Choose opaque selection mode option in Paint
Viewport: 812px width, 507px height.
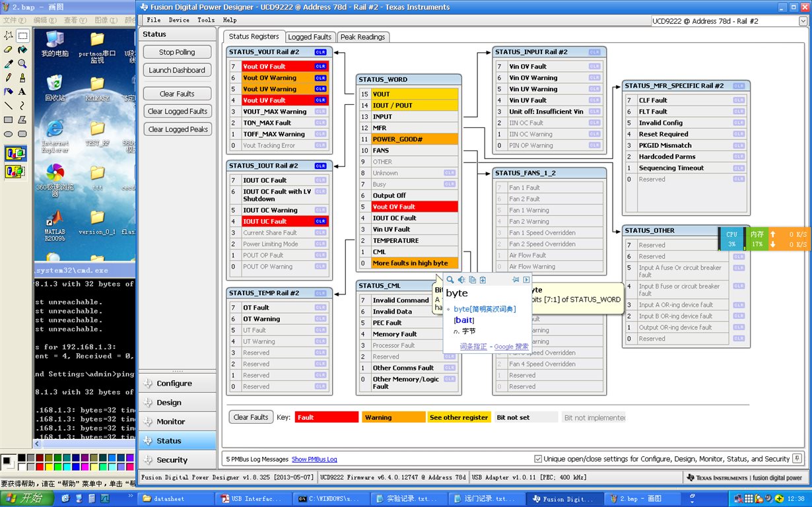[16, 154]
